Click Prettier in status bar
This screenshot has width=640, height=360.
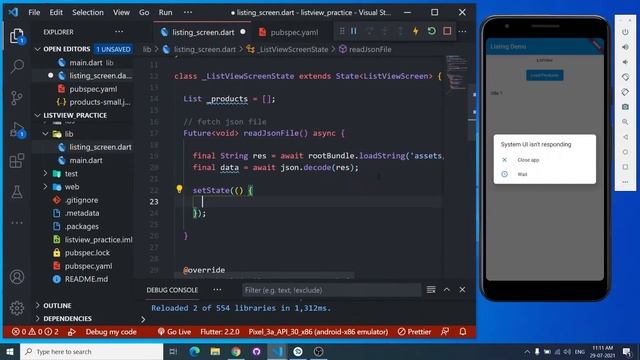click(x=414, y=332)
